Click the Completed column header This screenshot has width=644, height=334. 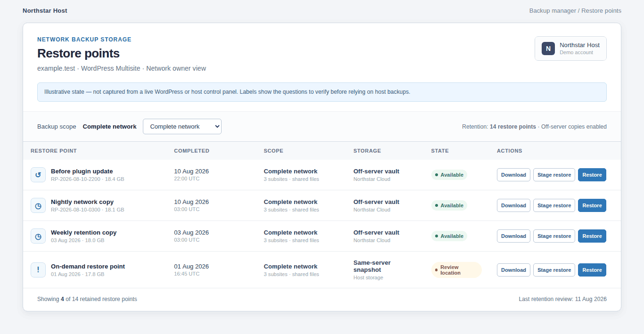pyautogui.click(x=191, y=151)
